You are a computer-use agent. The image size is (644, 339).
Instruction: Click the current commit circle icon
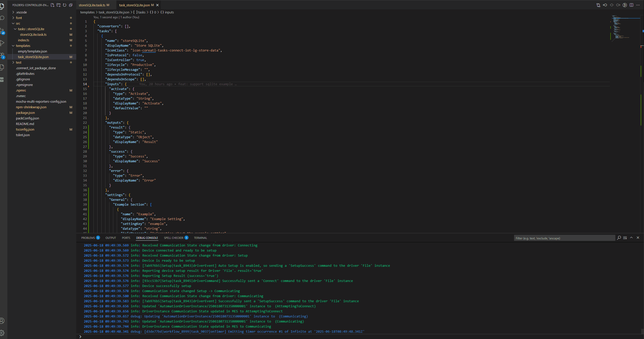612,5
